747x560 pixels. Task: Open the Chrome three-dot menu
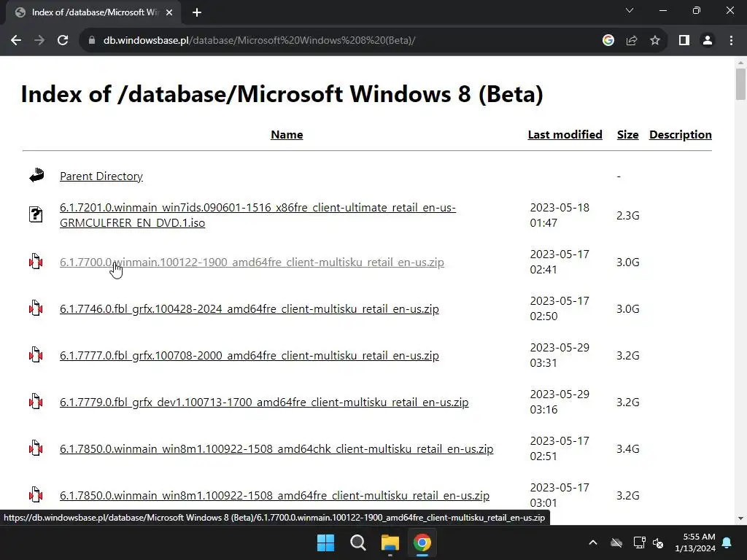731,41
